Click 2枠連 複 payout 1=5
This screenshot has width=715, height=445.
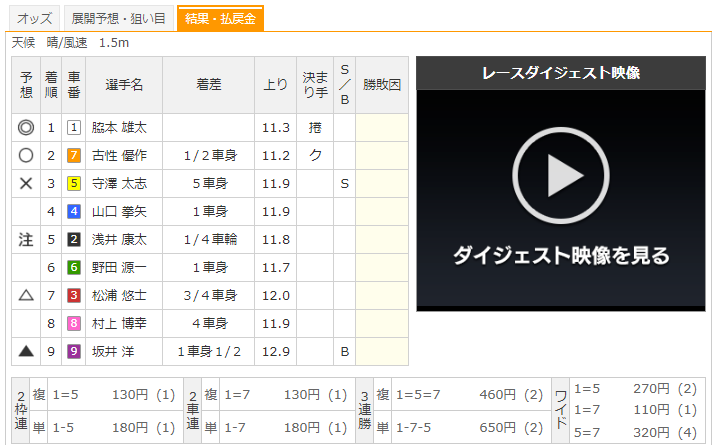(x=115, y=394)
